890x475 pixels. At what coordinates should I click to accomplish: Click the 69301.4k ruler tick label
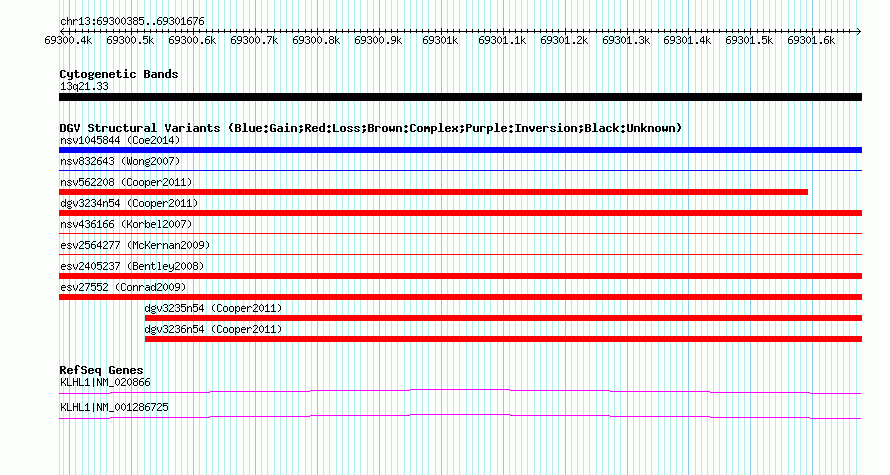687,41
